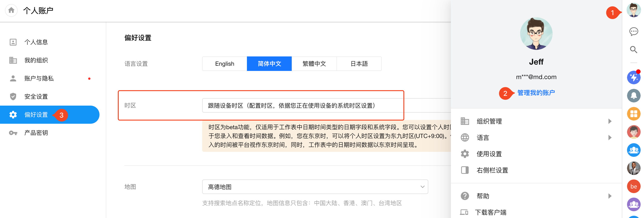Select English language option
644x218 pixels.
pyautogui.click(x=224, y=64)
